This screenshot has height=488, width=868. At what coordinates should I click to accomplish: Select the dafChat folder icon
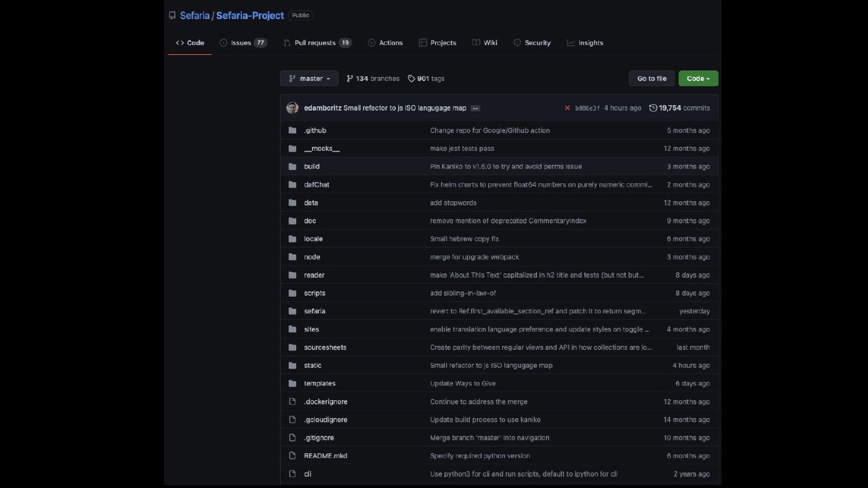292,184
